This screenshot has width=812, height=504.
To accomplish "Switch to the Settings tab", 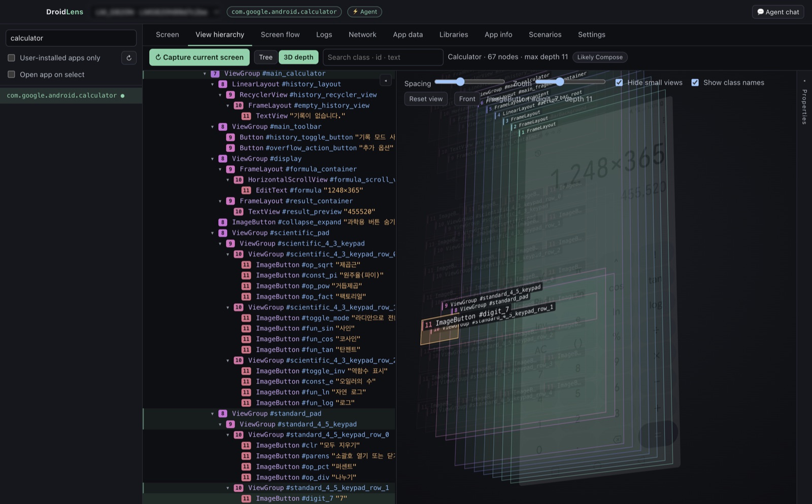I will pyautogui.click(x=592, y=34).
